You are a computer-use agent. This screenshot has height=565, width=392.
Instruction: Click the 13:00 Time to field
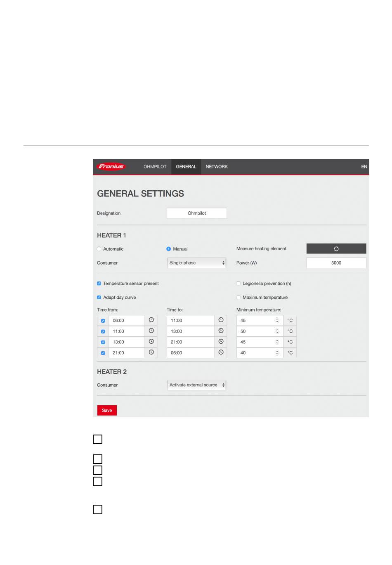click(191, 331)
